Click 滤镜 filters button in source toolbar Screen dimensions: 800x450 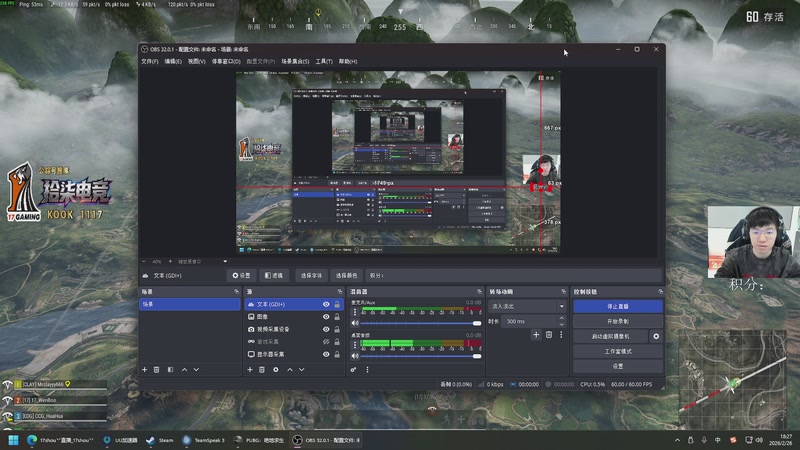(273, 276)
